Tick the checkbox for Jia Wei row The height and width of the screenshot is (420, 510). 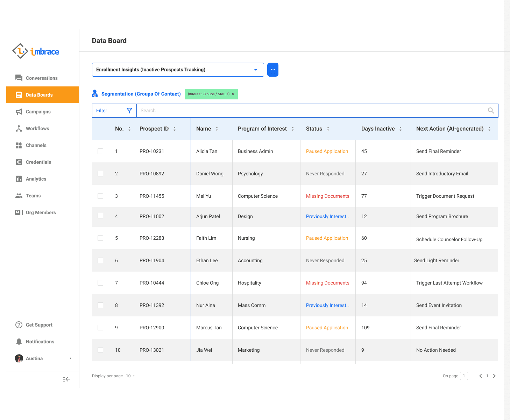(100, 350)
